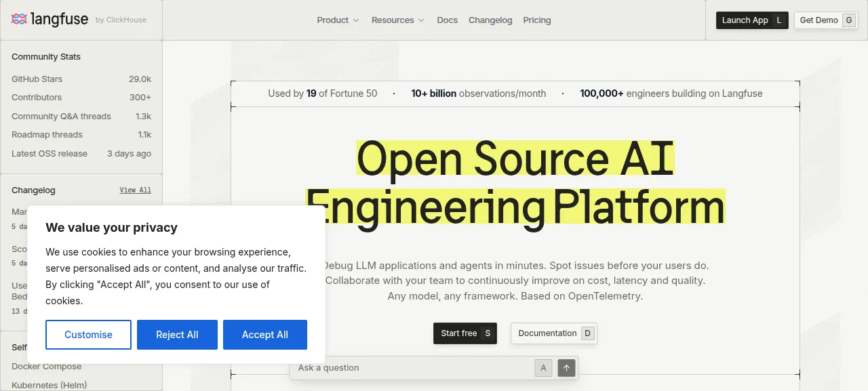
Task: Click the G key badge on Get Demo
Action: (848, 20)
